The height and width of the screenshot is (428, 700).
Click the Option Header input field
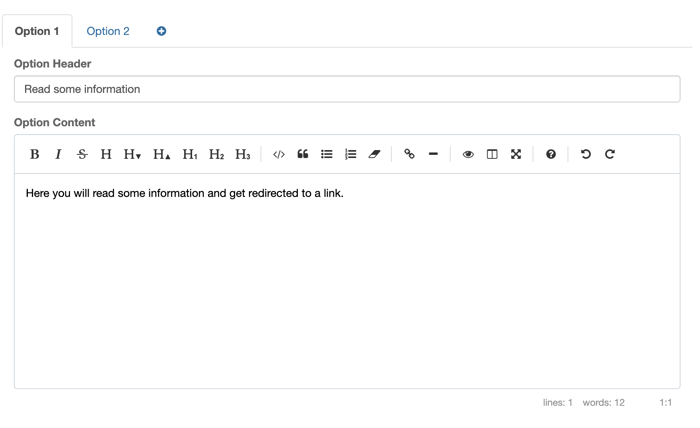(347, 89)
